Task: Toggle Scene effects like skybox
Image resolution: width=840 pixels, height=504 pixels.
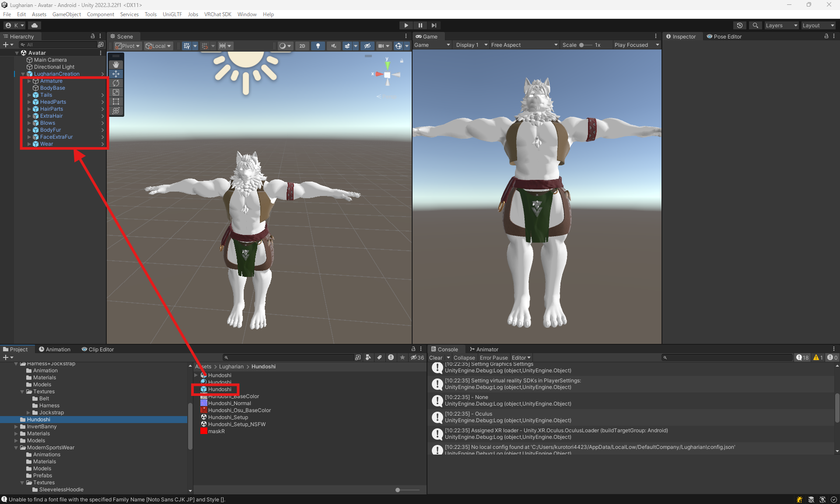Action: (347, 46)
